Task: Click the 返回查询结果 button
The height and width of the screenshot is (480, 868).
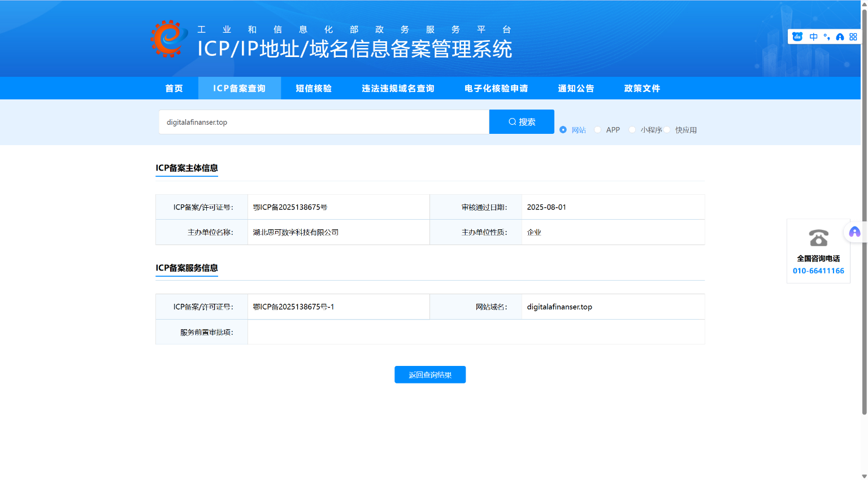Action: tap(430, 374)
